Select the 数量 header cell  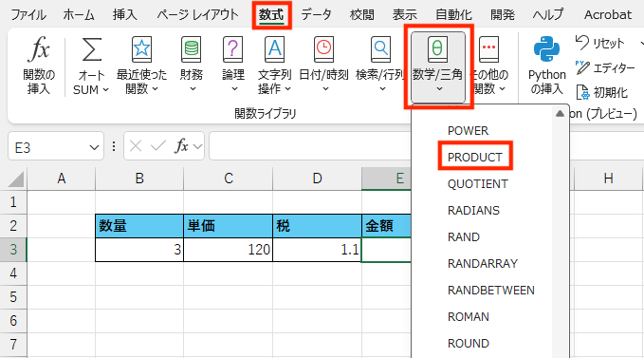(139, 226)
